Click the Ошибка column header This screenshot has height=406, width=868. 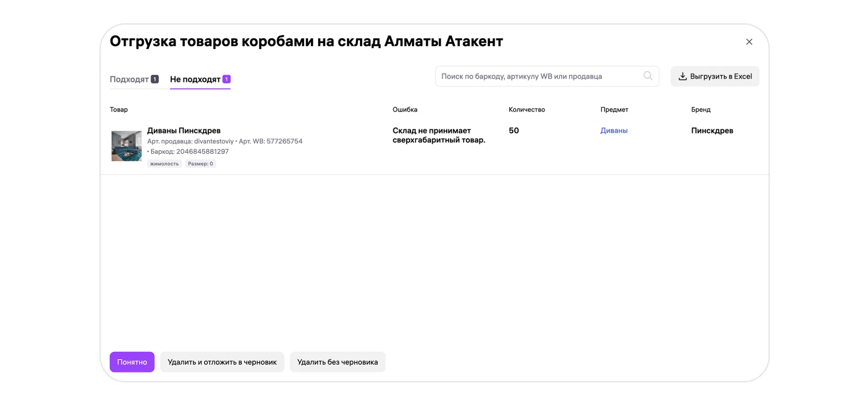pyautogui.click(x=405, y=109)
